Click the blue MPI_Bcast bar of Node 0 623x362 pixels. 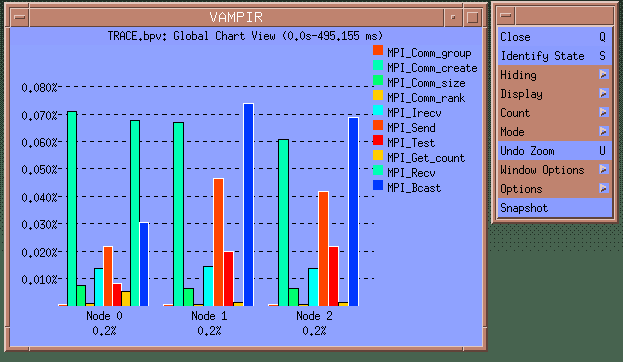click(x=144, y=264)
